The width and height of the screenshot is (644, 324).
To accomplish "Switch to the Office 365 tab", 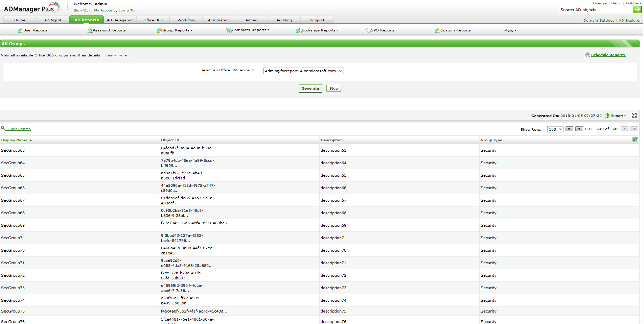I will point(153,20).
